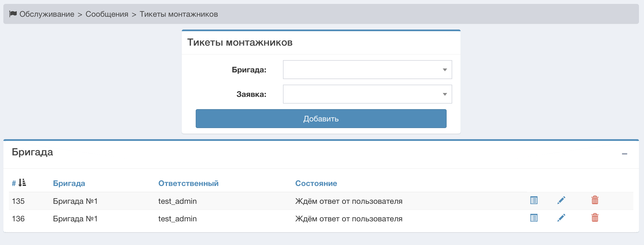Screen dimensions: 644x245
Task: Open the Заявка dropdown list
Action: 367,94
